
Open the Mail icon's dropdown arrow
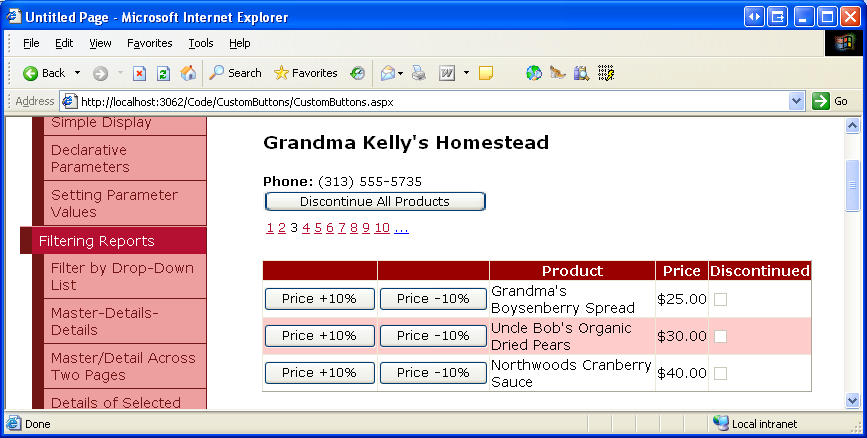(x=400, y=73)
